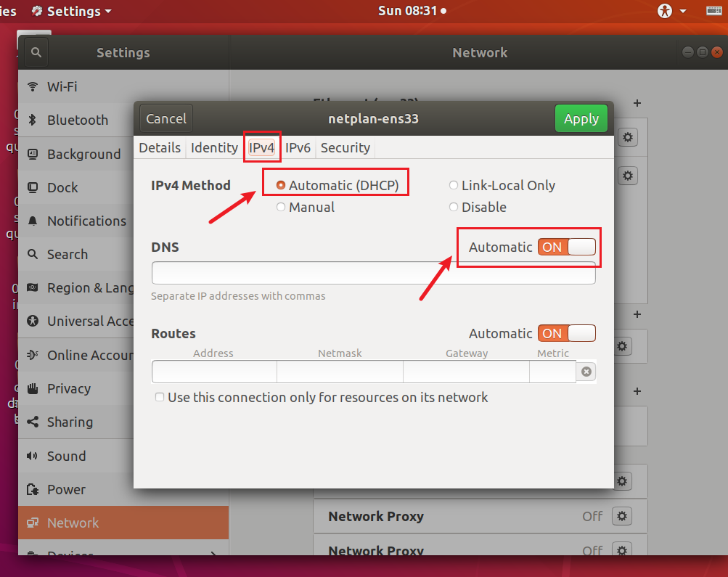Open gear settings for first Network Proxy
This screenshot has width=728, height=577.
[622, 516]
